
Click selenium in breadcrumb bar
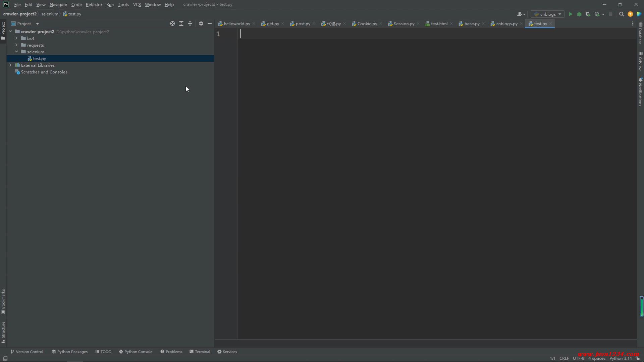pyautogui.click(x=50, y=14)
